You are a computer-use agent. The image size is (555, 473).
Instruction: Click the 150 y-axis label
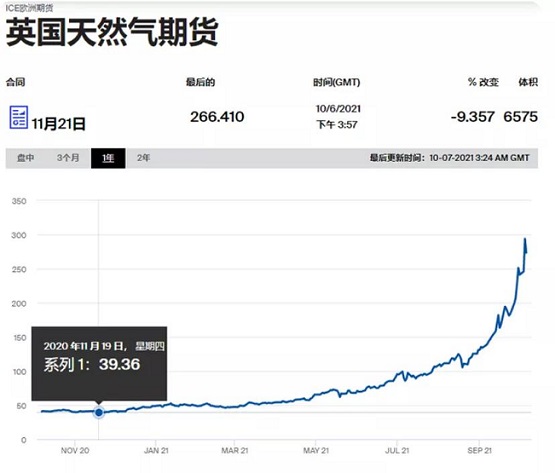[x=20, y=338]
